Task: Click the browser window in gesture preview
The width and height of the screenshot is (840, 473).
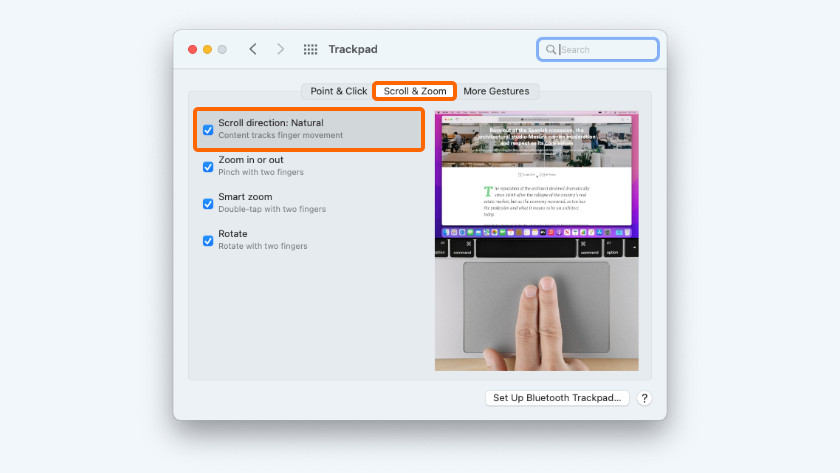Action: tap(535, 168)
